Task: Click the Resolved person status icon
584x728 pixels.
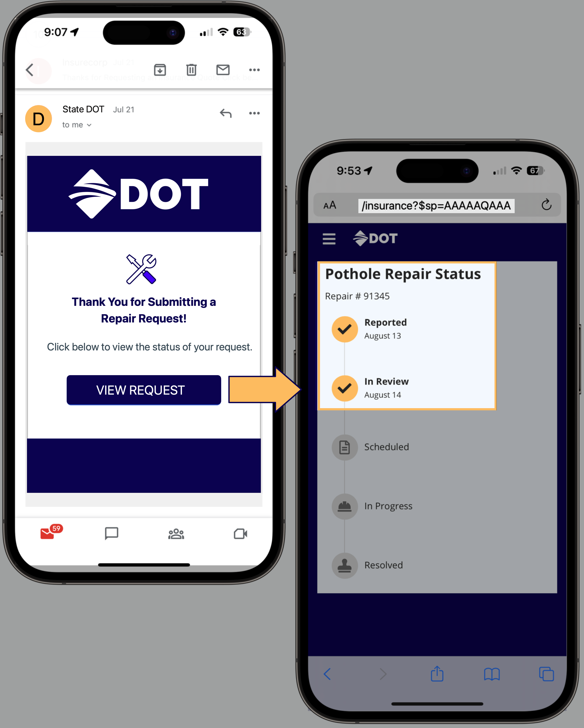Action: click(x=344, y=564)
